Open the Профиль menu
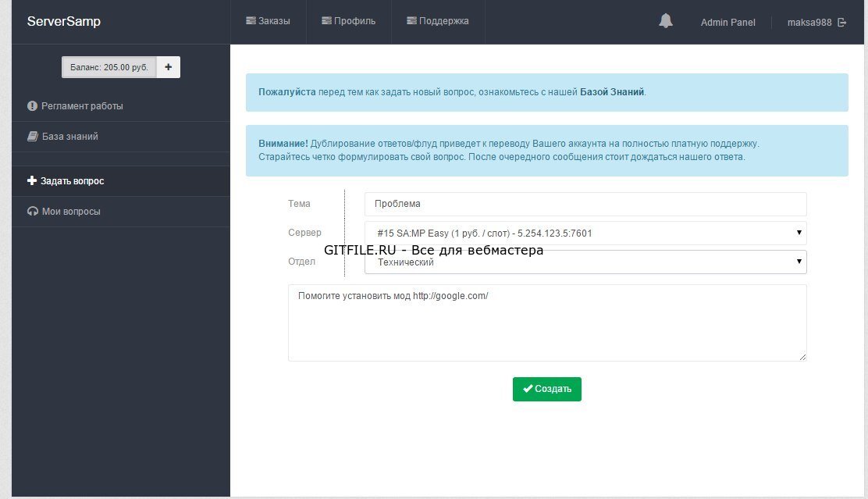 click(349, 21)
